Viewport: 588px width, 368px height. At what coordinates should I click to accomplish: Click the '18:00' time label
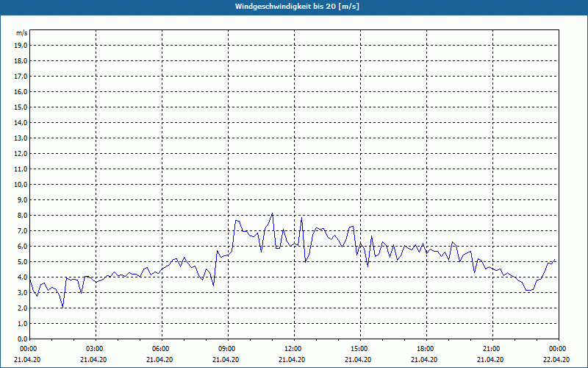point(426,349)
